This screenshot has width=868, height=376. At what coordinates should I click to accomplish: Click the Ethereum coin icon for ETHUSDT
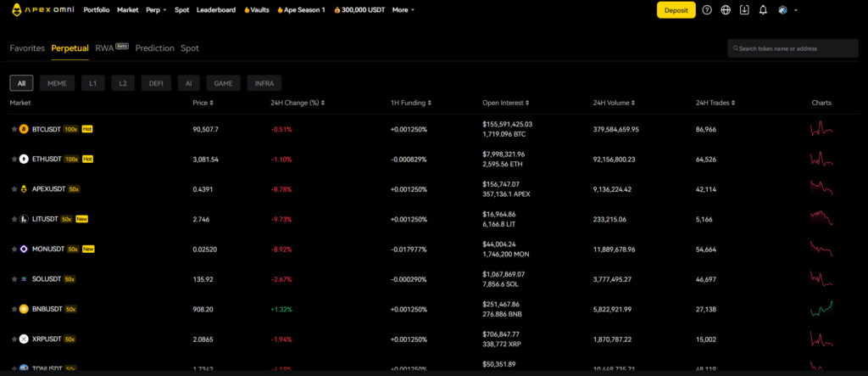tap(25, 159)
